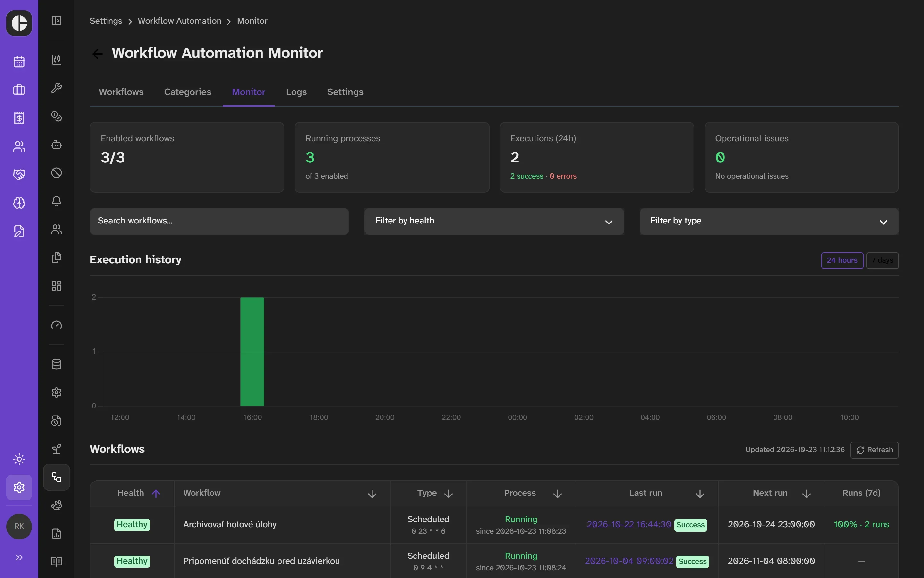Open the purple sidebar settings gear icon
Image resolution: width=924 pixels, height=578 pixels.
(x=19, y=487)
